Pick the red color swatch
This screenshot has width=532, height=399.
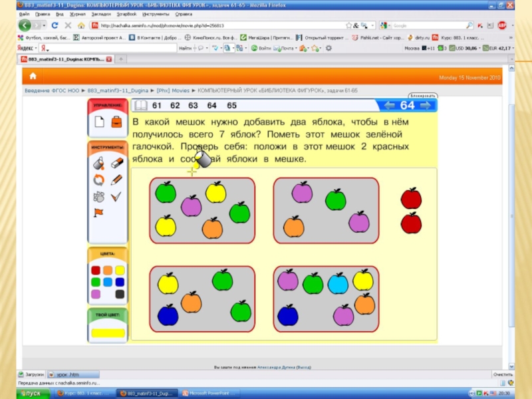point(96,270)
